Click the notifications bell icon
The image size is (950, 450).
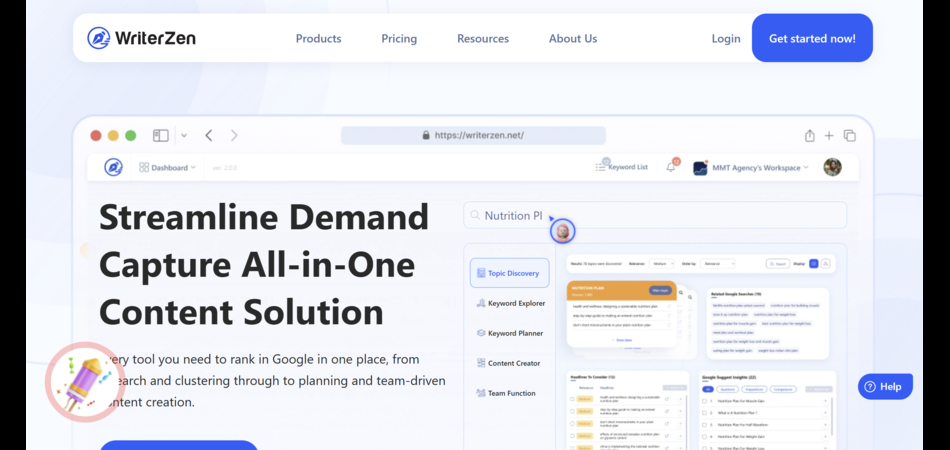point(671,167)
